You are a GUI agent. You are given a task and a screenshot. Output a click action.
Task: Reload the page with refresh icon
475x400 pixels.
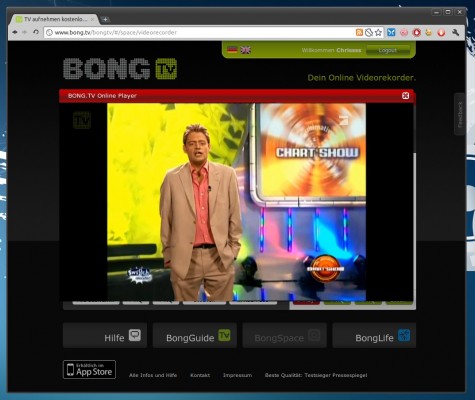click(x=36, y=32)
